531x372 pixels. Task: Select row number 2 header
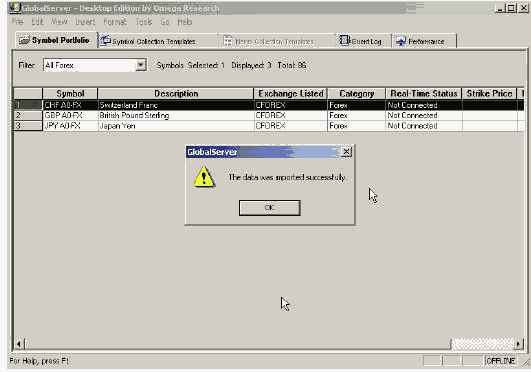pos(28,116)
